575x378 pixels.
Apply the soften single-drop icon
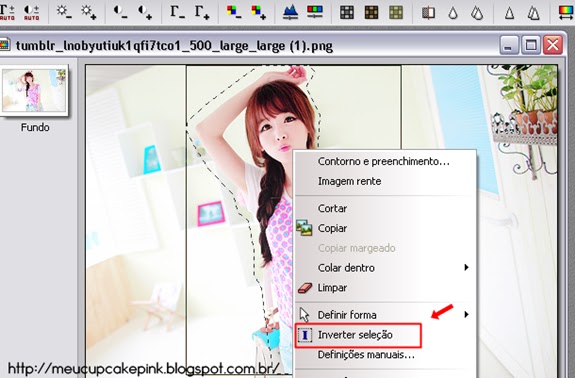453,13
